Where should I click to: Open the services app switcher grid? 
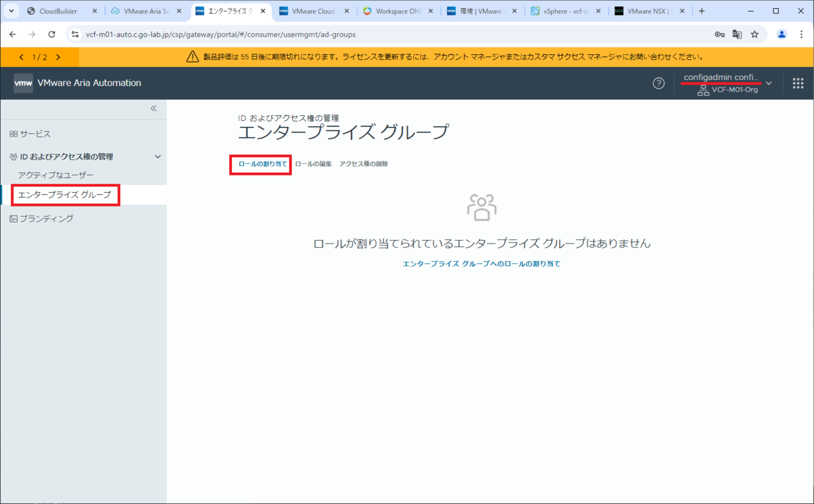[798, 83]
